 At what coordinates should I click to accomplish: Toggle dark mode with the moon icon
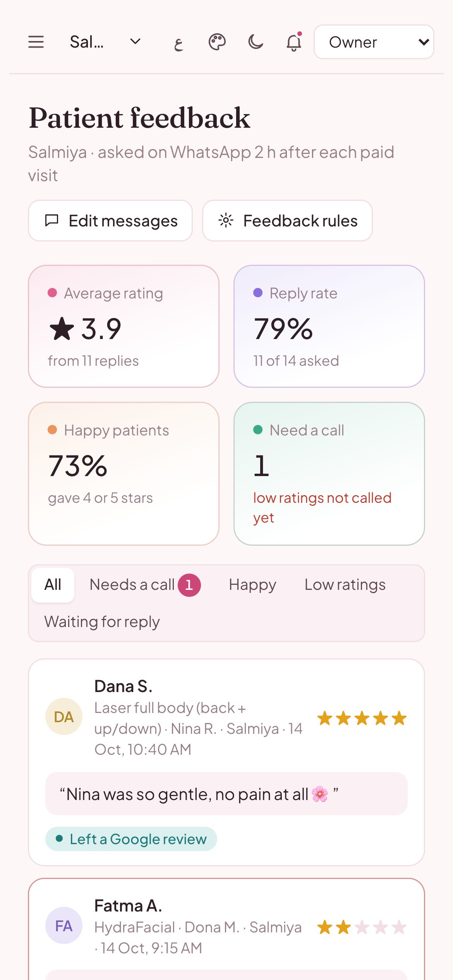256,42
